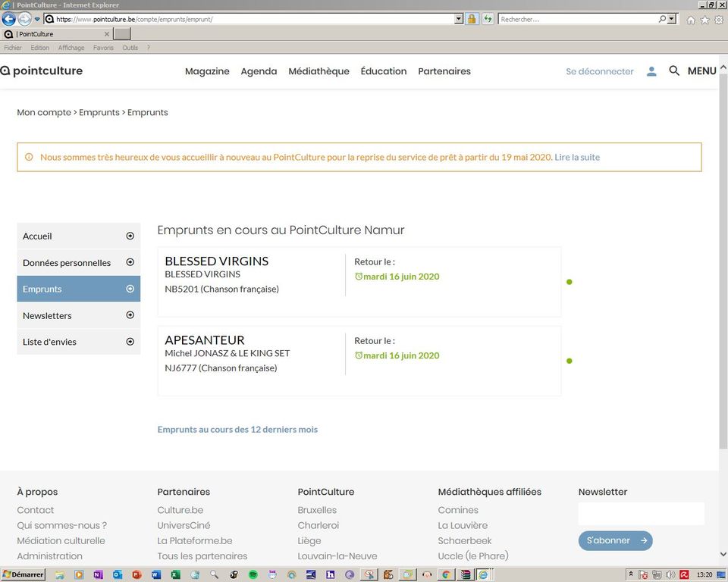Select Liste d'envies circle indicator
The height and width of the screenshot is (582, 728).
(130, 342)
